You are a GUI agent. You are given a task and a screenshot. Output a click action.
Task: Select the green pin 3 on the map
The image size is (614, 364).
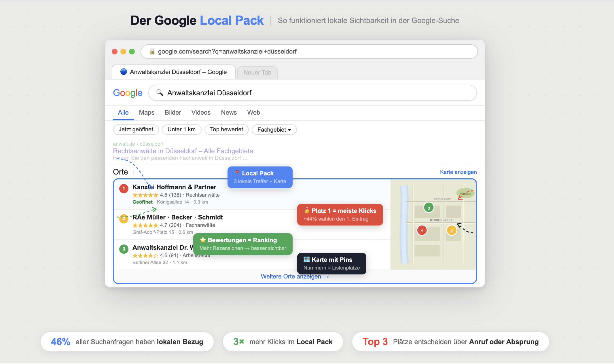(429, 207)
